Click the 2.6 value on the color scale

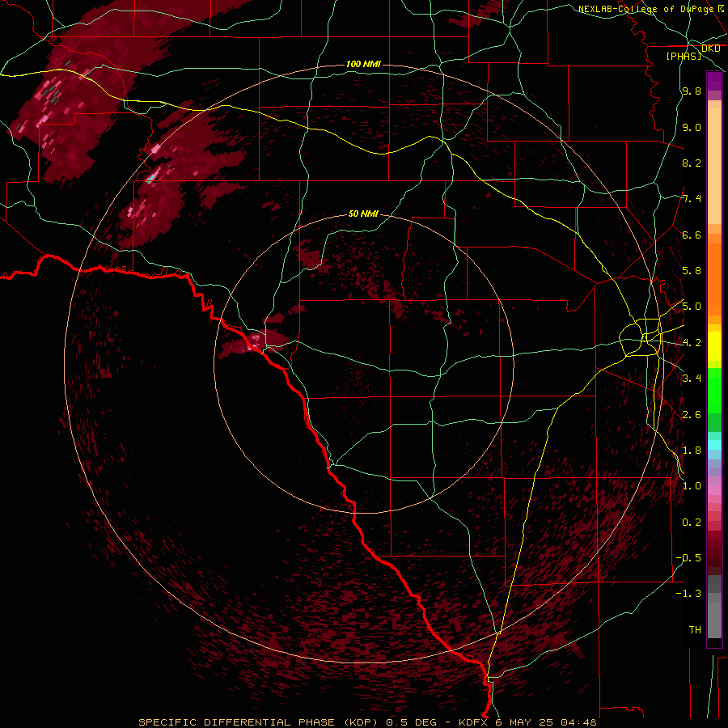point(692,415)
